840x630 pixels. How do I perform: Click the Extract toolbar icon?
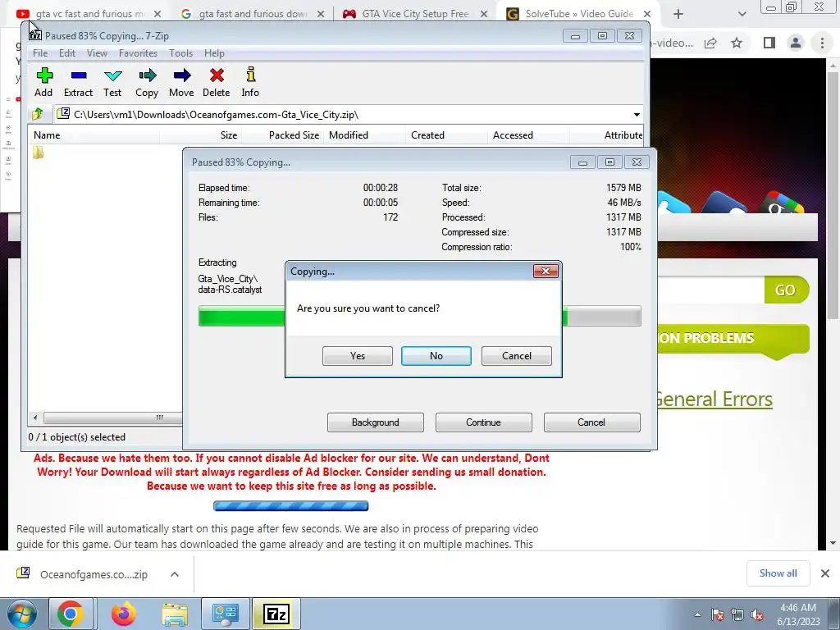pyautogui.click(x=78, y=82)
